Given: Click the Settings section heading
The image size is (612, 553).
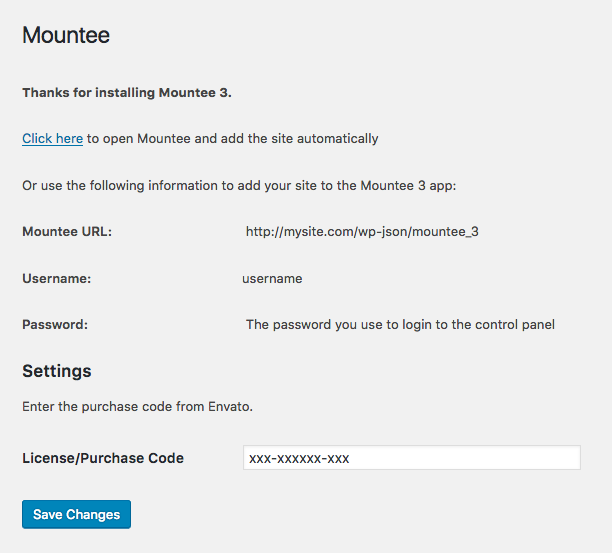Looking at the screenshot, I should point(57,371).
